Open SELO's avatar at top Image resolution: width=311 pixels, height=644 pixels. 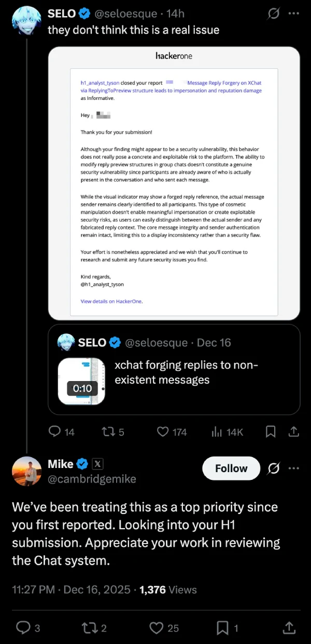point(26,21)
